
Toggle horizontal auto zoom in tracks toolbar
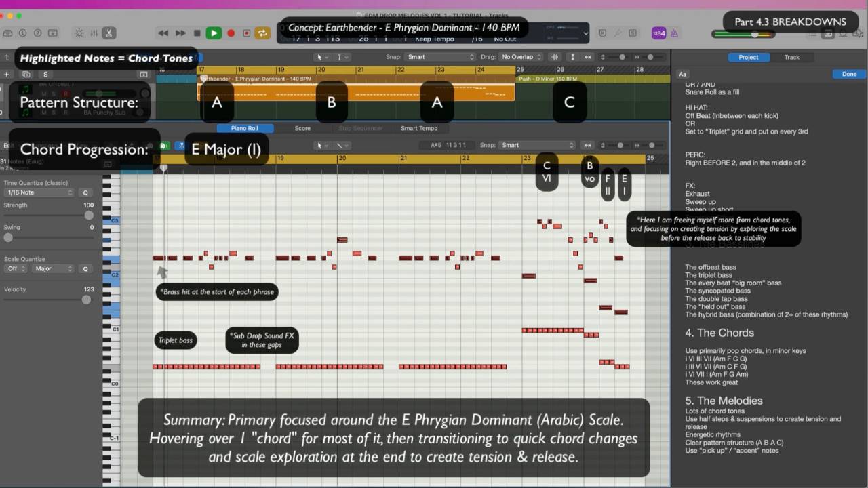[587, 57]
